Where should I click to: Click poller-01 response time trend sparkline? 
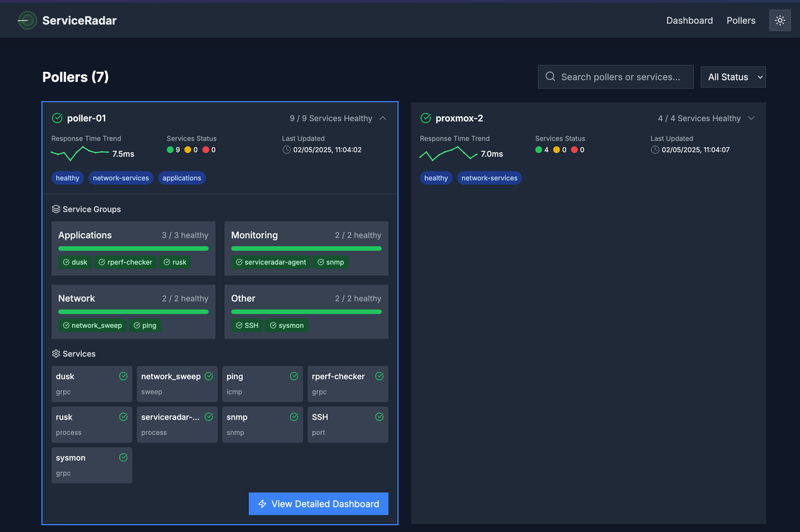80,154
